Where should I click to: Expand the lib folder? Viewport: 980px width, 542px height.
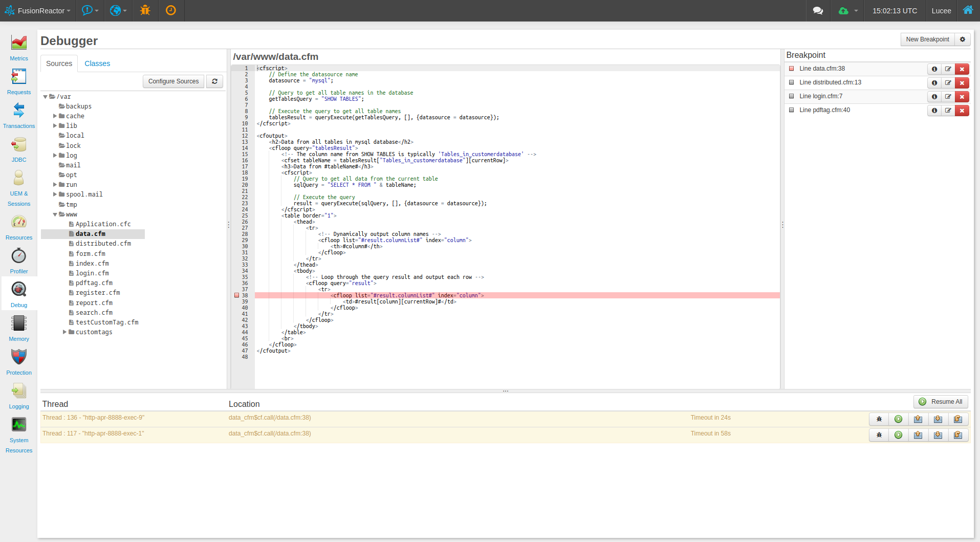click(x=55, y=126)
